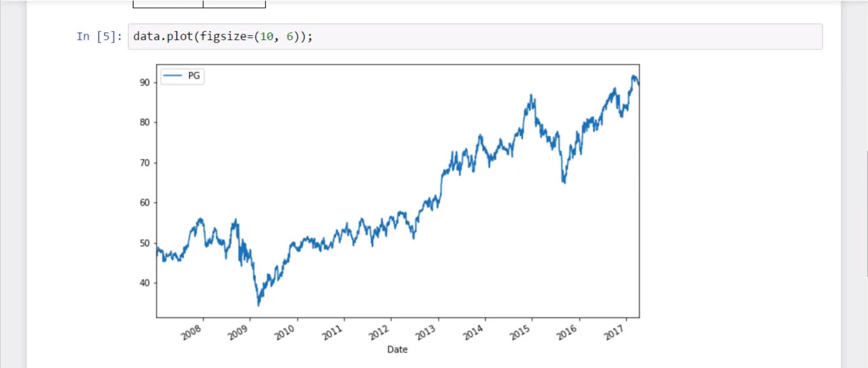Click the 90 y-axis tick label
868x368 pixels.
click(x=144, y=82)
